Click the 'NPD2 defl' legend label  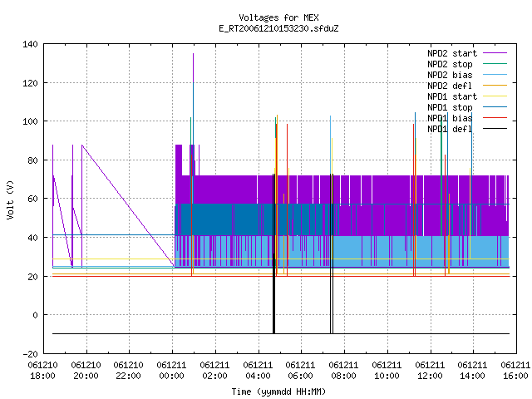(x=450, y=86)
